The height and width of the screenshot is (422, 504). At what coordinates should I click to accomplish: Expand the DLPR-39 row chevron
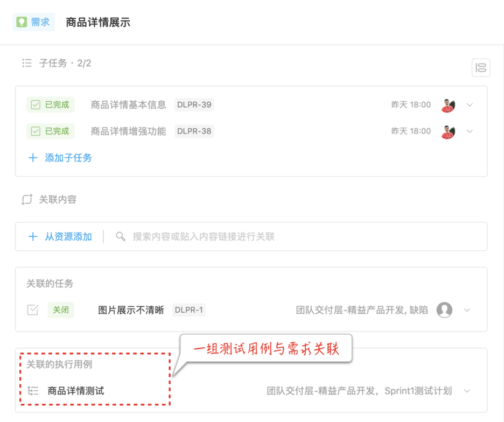(470, 105)
